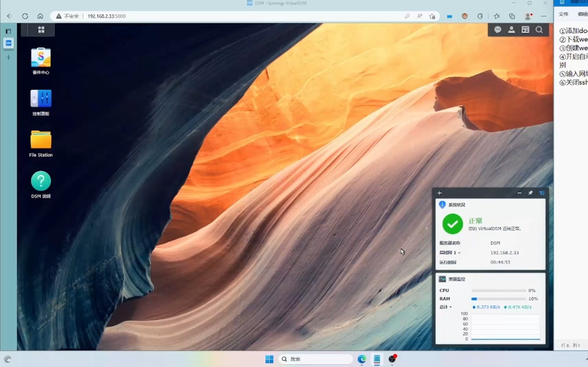Open the read aloud icon in address bar

[x=420, y=16]
